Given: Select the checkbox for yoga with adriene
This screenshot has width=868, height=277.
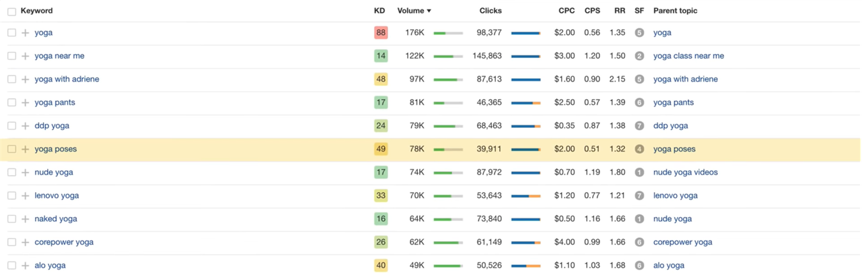Looking at the screenshot, I should [11, 79].
